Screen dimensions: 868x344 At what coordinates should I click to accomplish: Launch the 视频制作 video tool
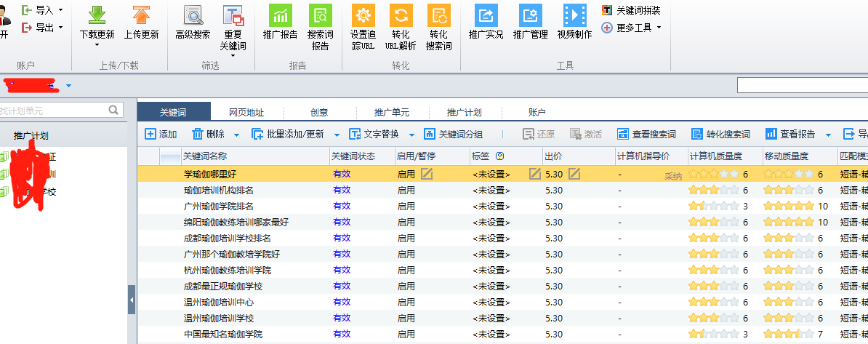pyautogui.click(x=574, y=15)
